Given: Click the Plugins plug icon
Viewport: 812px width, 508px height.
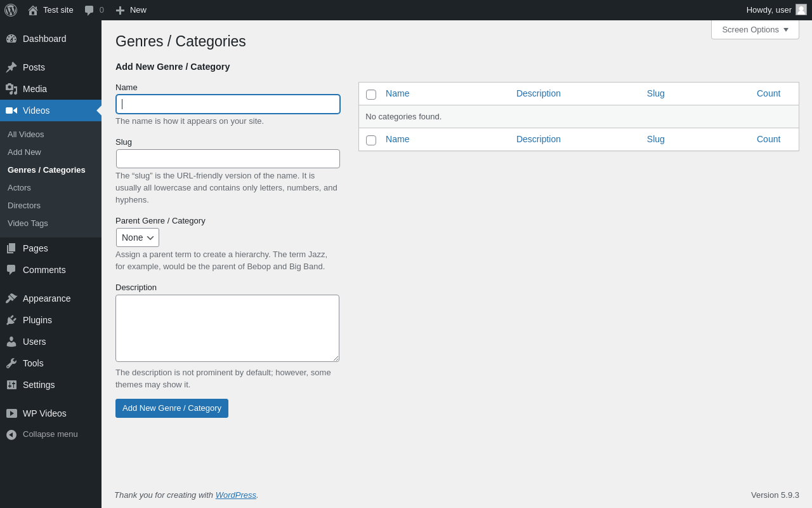Looking at the screenshot, I should click(x=11, y=320).
